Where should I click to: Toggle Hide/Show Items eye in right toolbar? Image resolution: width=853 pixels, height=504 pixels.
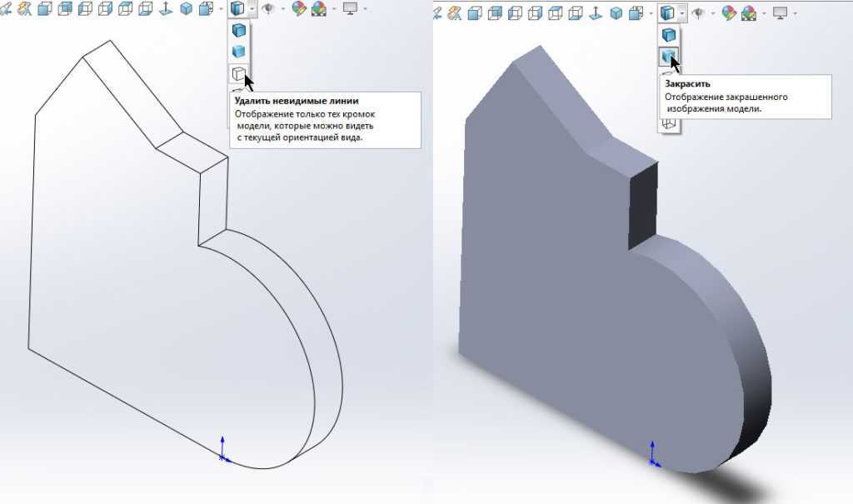coord(698,12)
